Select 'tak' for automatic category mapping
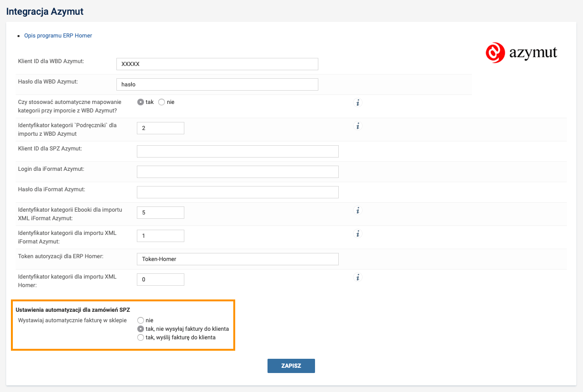 tap(141, 102)
